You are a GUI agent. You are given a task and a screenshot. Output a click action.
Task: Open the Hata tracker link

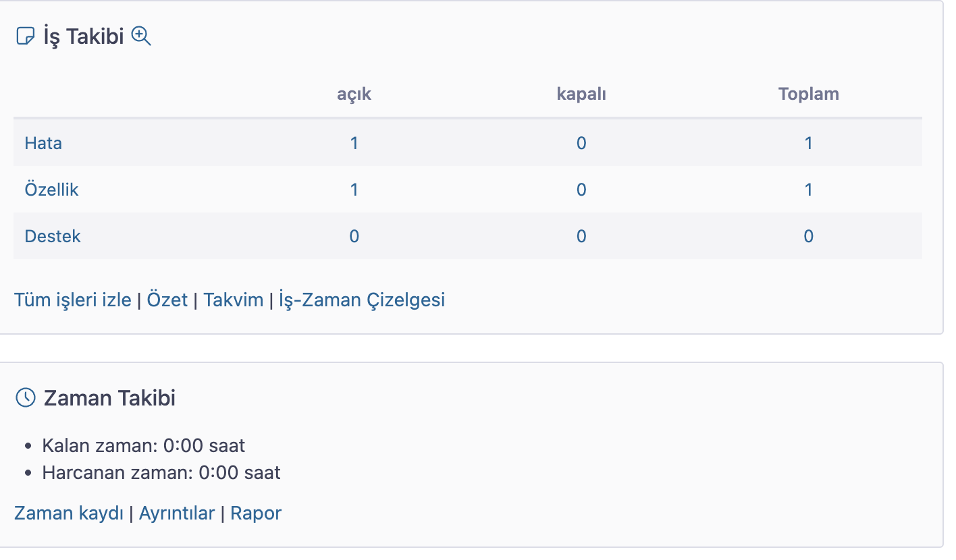click(x=43, y=143)
